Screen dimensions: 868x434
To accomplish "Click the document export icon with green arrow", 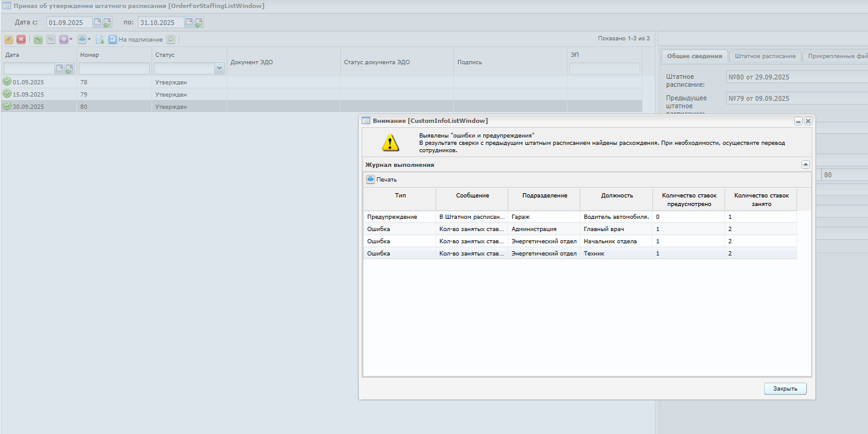I will coord(100,39).
